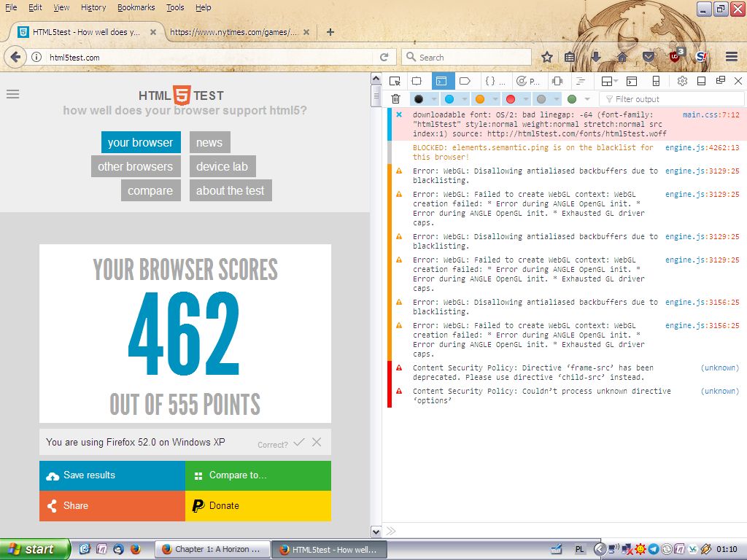
Task: Open a new tab with plus button
Action: point(330,32)
